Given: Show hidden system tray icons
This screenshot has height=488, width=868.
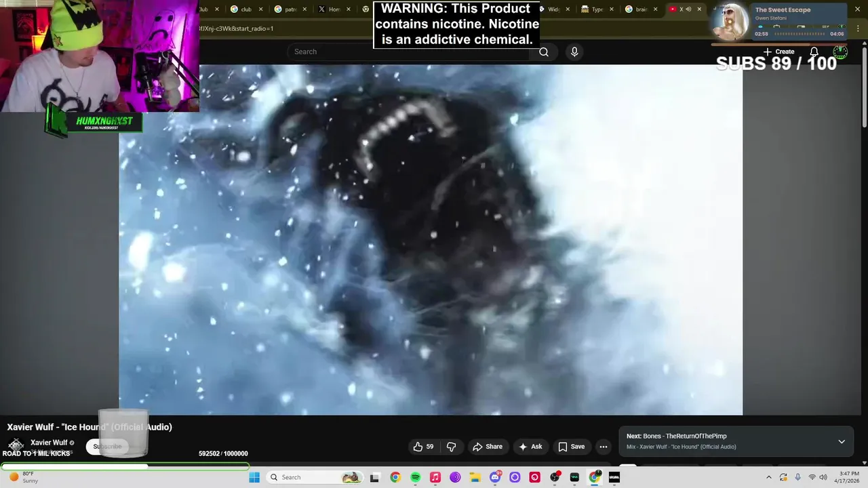Looking at the screenshot, I should 768,477.
